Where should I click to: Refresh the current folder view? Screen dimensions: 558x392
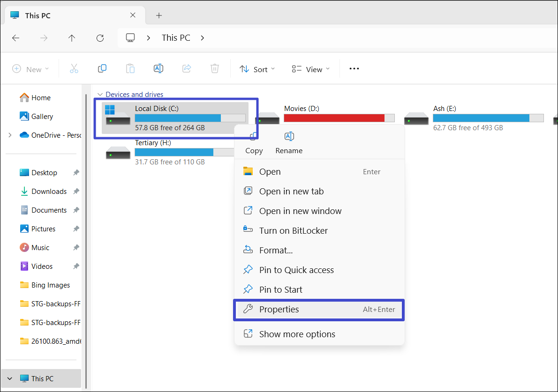pyautogui.click(x=100, y=38)
